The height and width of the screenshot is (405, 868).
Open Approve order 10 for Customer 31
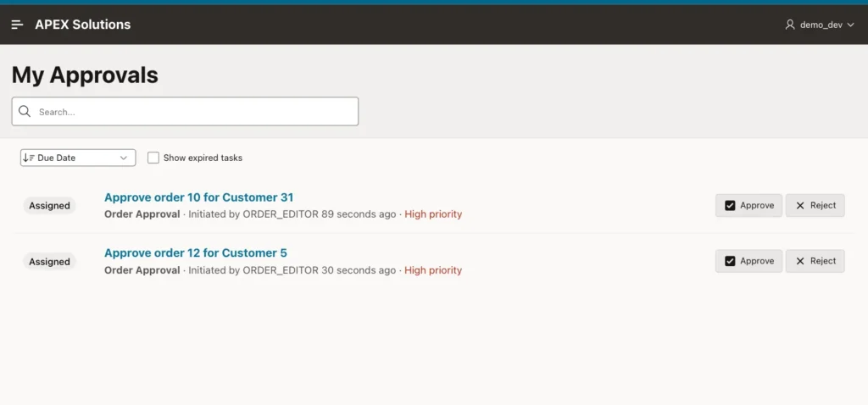pos(198,197)
